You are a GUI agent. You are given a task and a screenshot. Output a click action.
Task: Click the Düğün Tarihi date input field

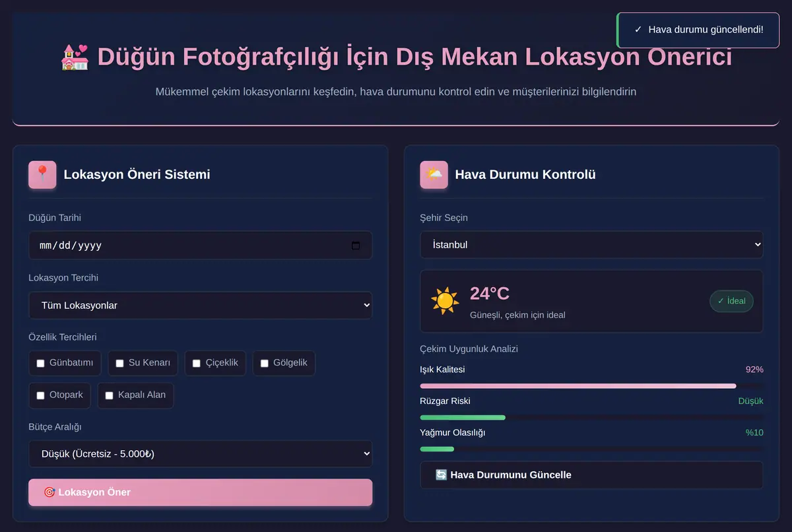point(200,246)
